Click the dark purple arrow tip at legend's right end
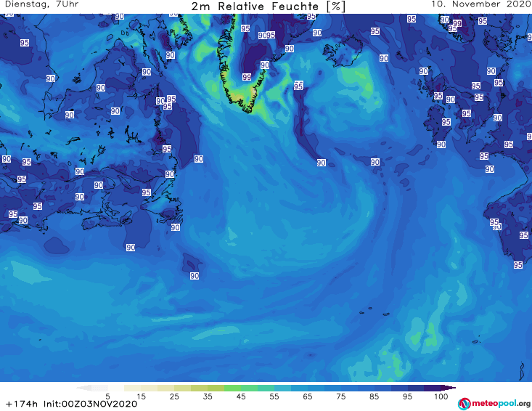Viewport: 532px width, 411px height. (x=449, y=388)
